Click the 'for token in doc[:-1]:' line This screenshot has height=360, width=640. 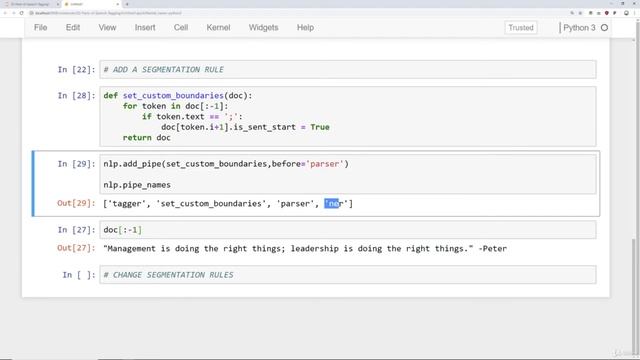[176, 106]
